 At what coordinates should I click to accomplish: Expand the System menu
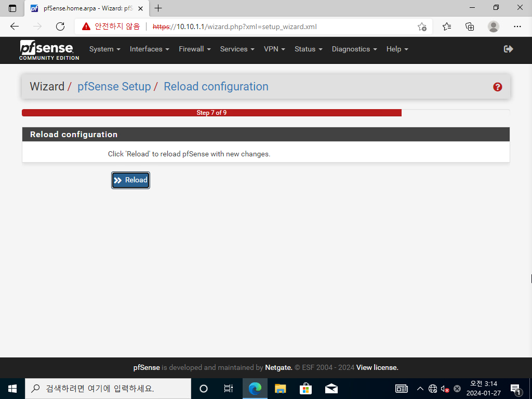105,49
